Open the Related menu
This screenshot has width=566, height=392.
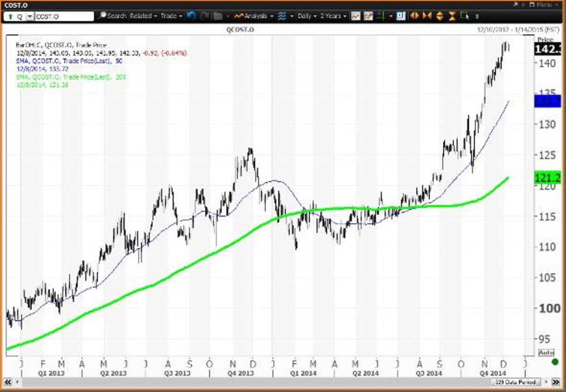(x=141, y=16)
